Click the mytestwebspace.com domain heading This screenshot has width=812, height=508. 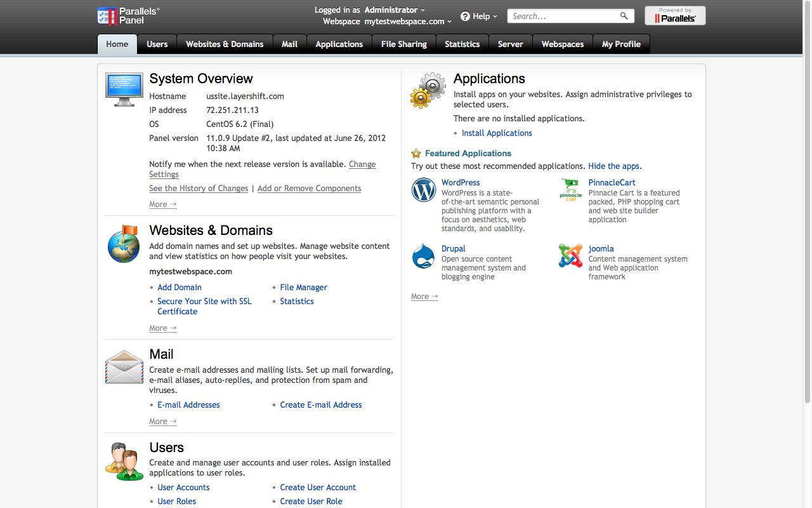point(190,272)
